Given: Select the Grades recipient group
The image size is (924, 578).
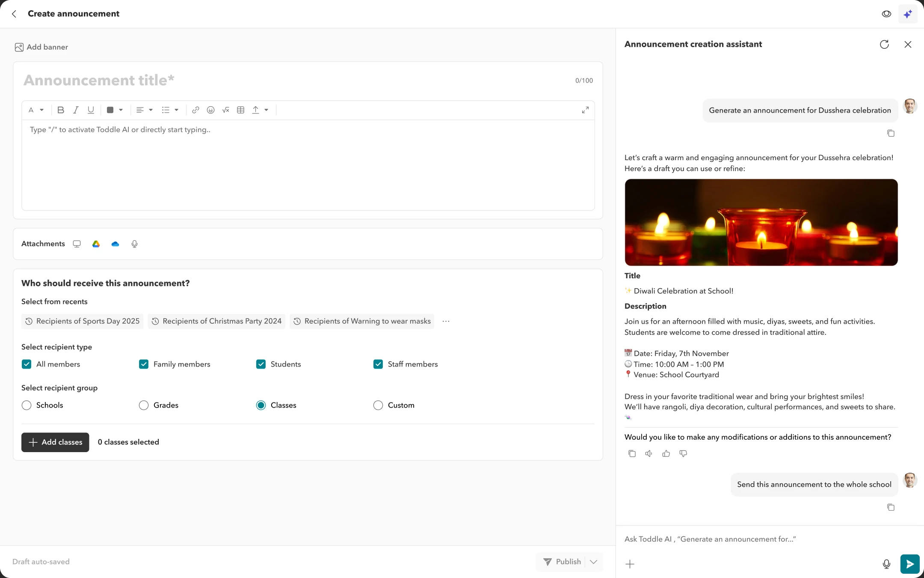Looking at the screenshot, I should (x=144, y=405).
